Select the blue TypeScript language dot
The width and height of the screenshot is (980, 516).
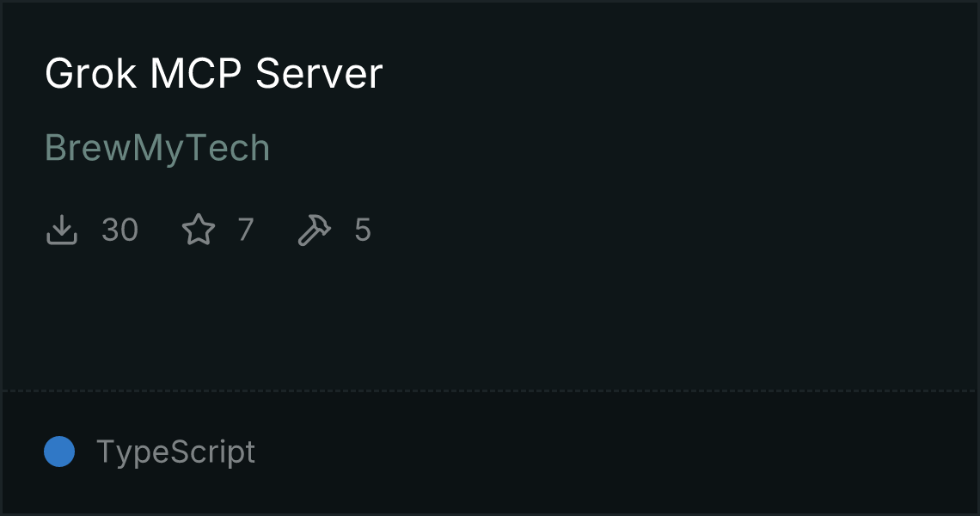(x=59, y=451)
